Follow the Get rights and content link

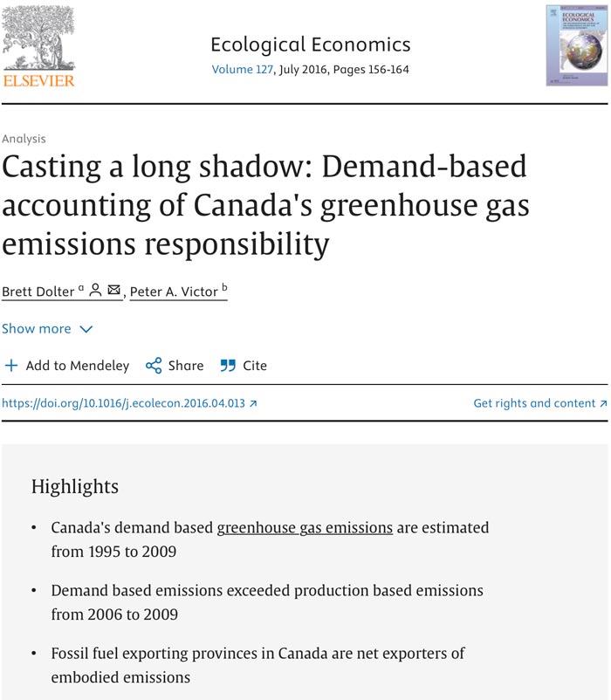click(x=533, y=403)
